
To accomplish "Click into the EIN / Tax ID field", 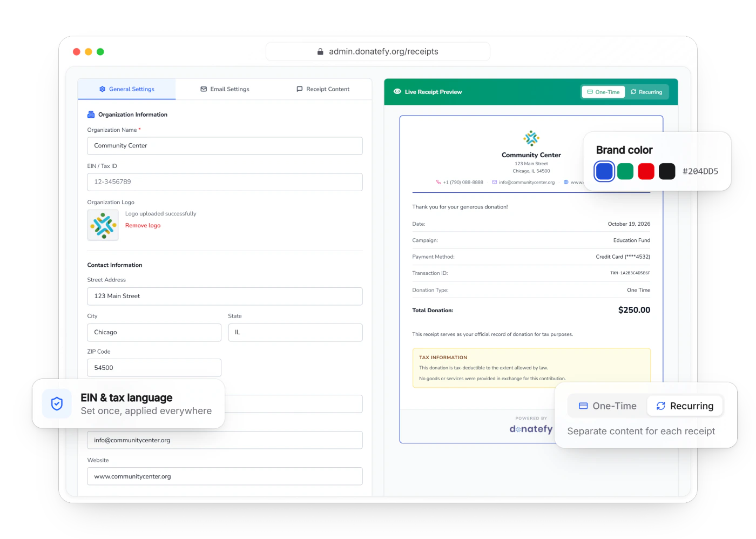I will click(225, 182).
